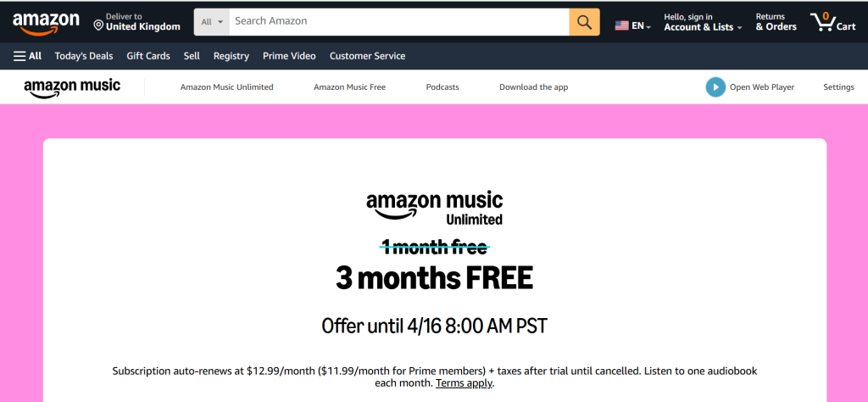Open the All hamburger menu
868x402 pixels.
pos(28,56)
